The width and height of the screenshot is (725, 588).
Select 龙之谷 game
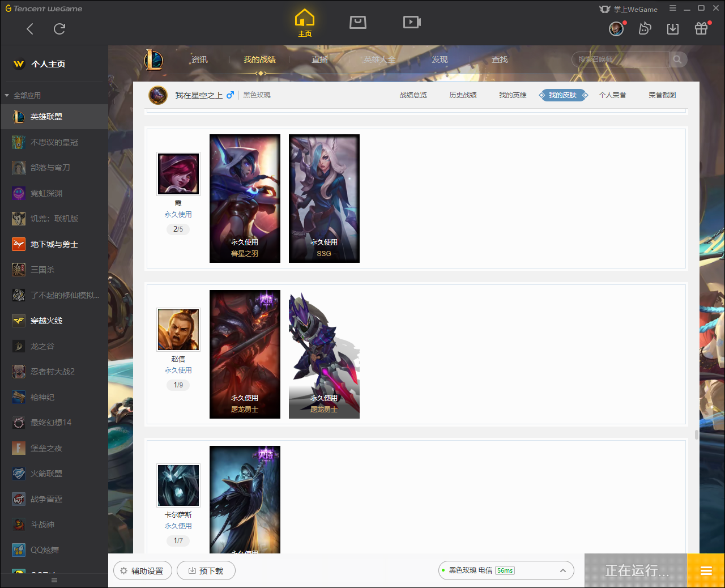(x=54, y=346)
